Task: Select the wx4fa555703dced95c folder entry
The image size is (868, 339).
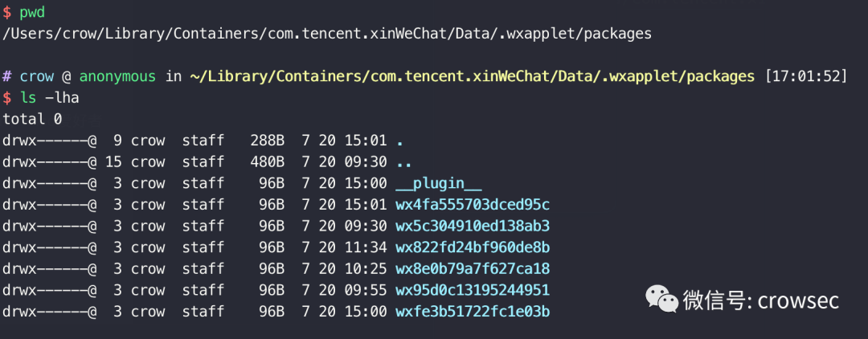Action: pyautogui.click(x=473, y=205)
